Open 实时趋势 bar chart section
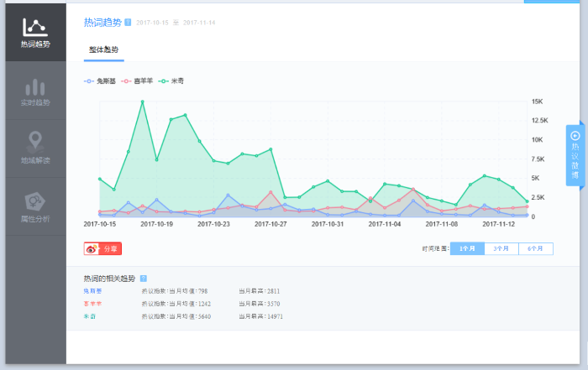This screenshot has width=588, height=370. point(34,91)
